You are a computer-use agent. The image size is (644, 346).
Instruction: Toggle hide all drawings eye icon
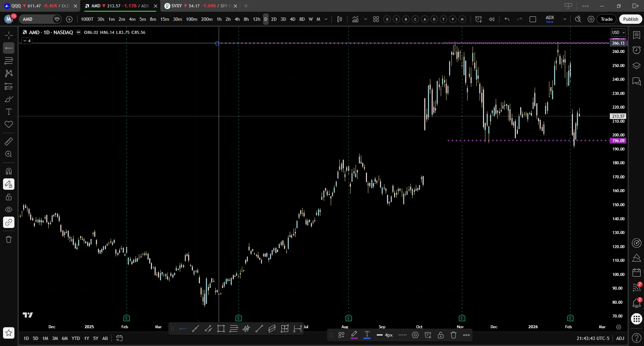point(9,210)
